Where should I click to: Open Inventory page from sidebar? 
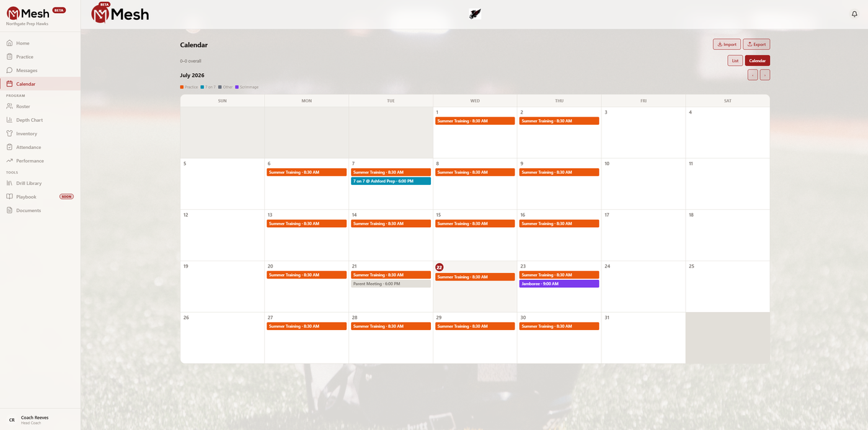tap(40, 133)
